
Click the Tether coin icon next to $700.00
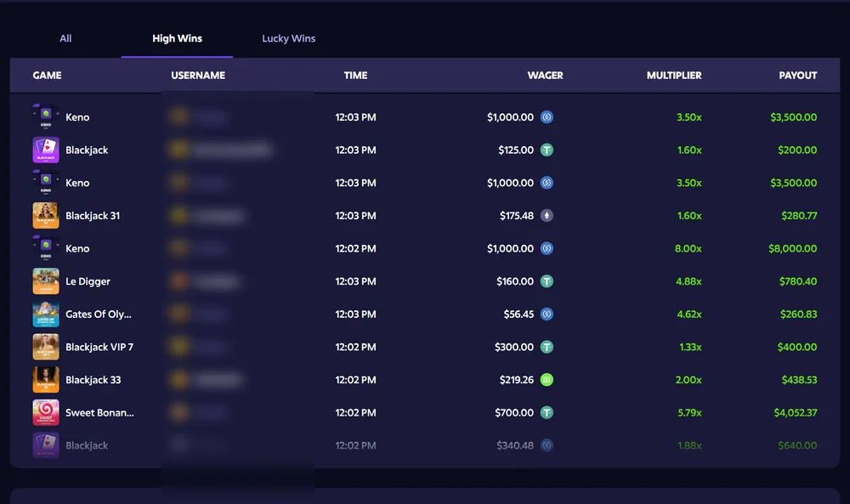click(547, 413)
